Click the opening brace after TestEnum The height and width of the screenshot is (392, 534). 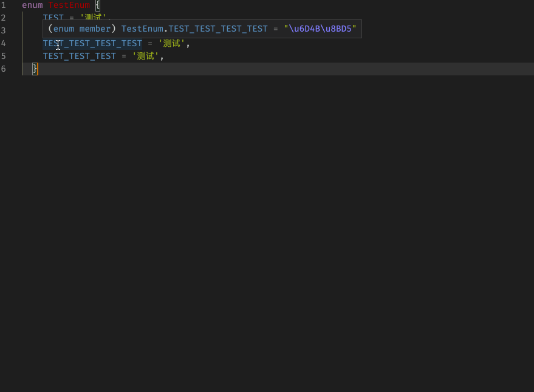click(x=98, y=5)
